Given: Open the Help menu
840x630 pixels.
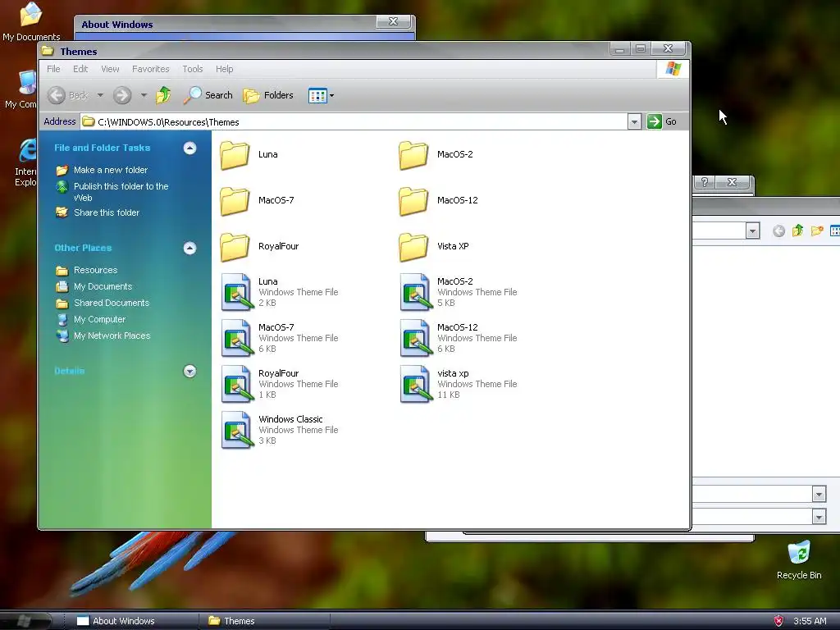Looking at the screenshot, I should click(225, 69).
